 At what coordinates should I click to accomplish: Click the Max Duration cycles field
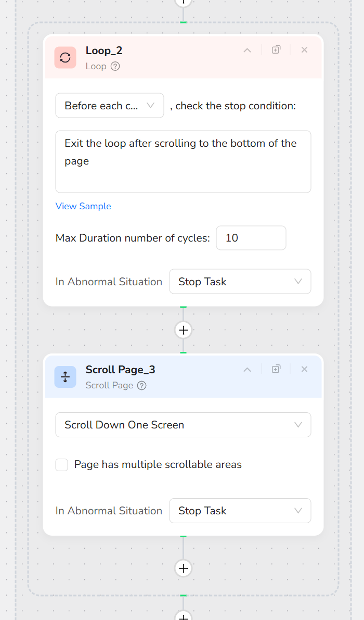[x=251, y=237]
